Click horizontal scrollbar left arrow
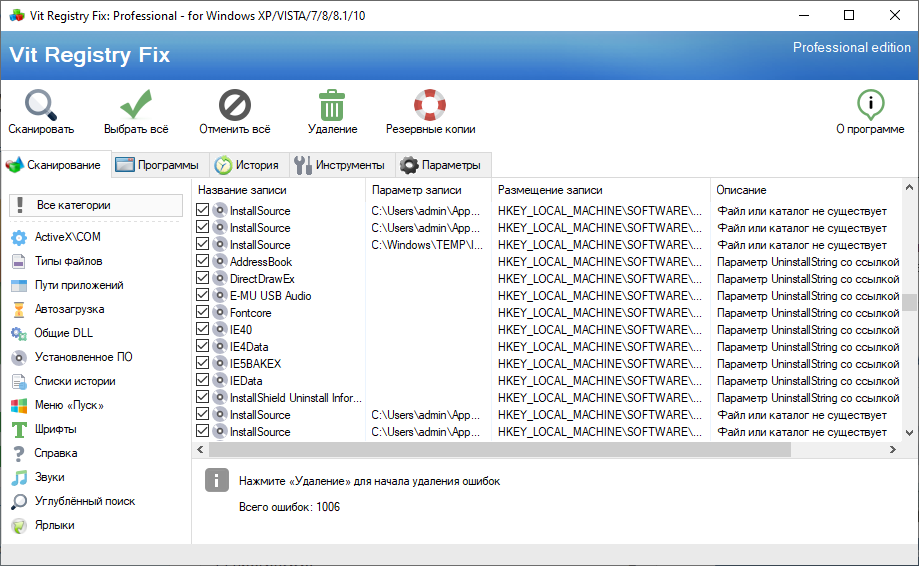Image resolution: width=919 pixels, height=566 pixels. tap(200, 449)
